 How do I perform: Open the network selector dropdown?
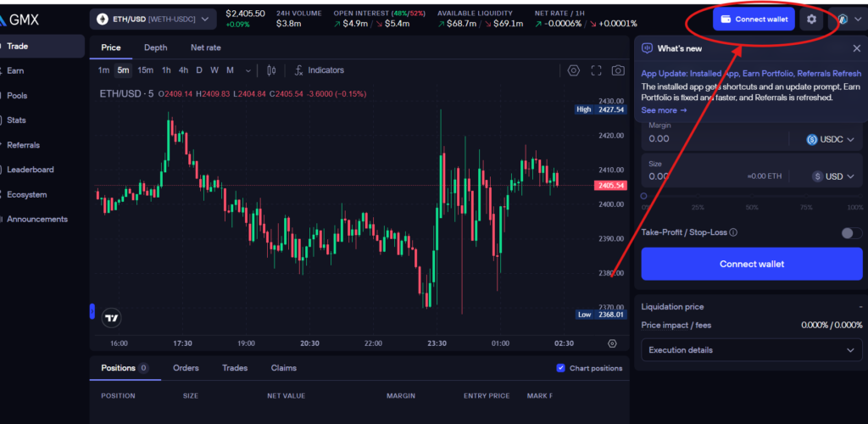point(848,20)
